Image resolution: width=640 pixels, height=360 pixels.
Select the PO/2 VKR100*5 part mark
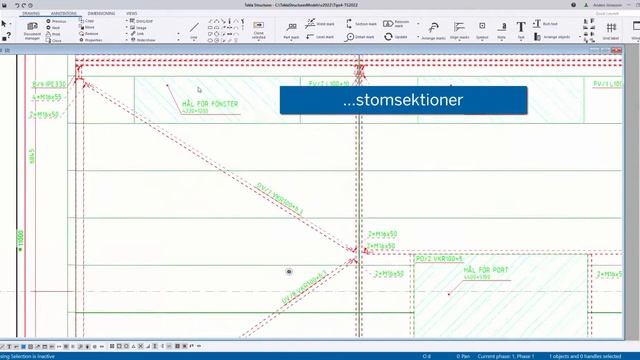[x=439, y=259]
